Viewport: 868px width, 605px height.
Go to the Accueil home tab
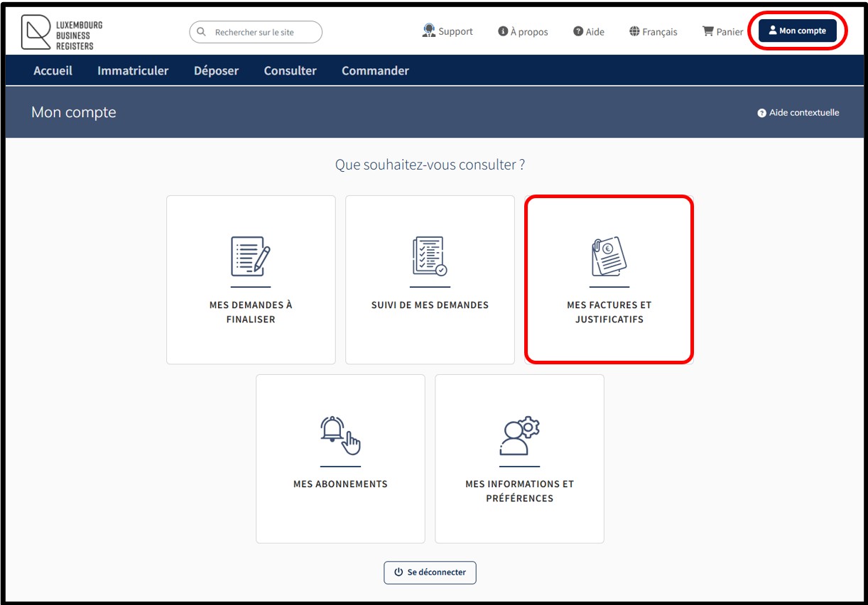[x=53, y=70]
